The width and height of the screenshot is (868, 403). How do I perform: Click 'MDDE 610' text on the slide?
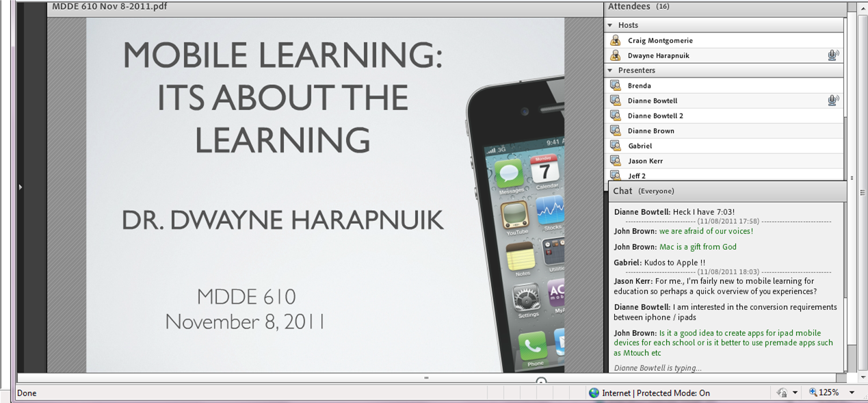246,296
